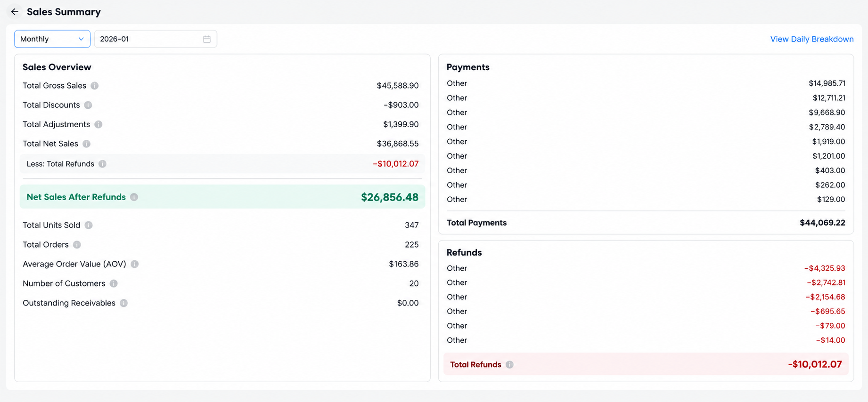Open the calendar icon in the date field
Screen dimensions: 868x402
(x=207, y=39)
